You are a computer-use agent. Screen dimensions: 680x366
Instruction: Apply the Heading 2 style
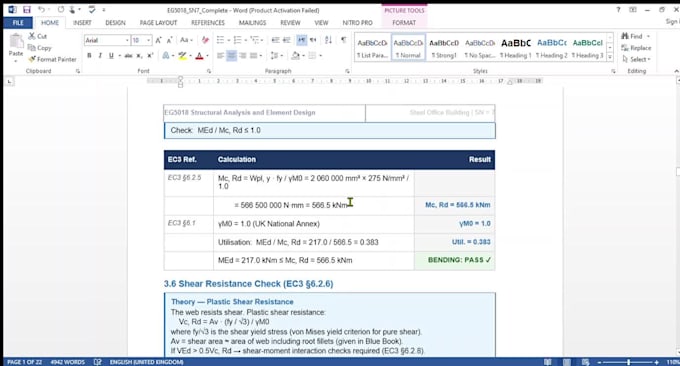coord(552,48)
